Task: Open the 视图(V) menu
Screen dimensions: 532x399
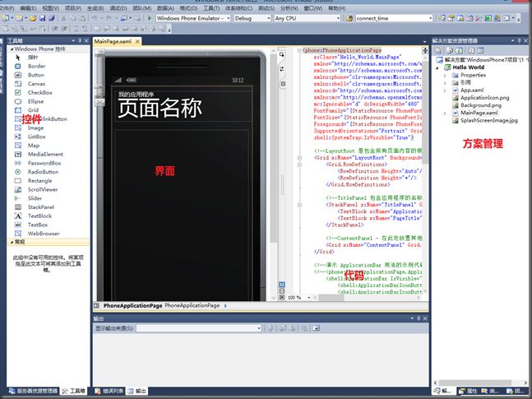Action: 50,7
